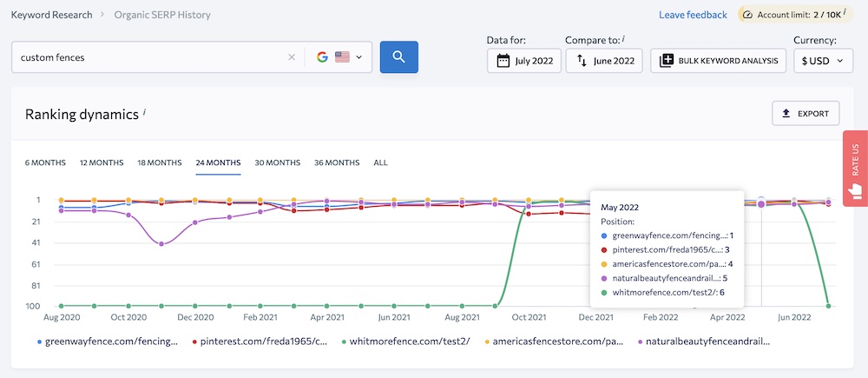
Task: Toggle greenwayfence.com series in legend
Action: click(108, 342)
